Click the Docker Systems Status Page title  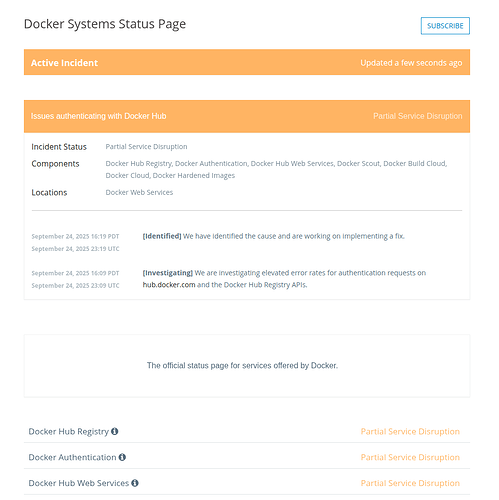[x=105, y=24]
